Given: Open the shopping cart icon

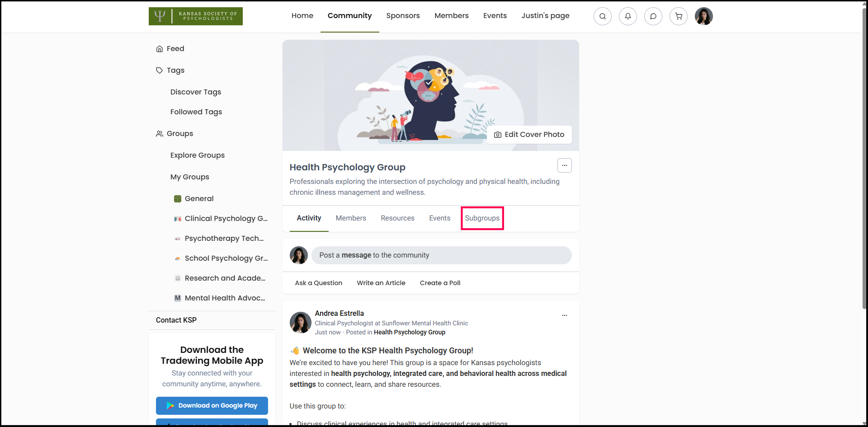Looking at the screenshot, I should (x=678, y=16).
